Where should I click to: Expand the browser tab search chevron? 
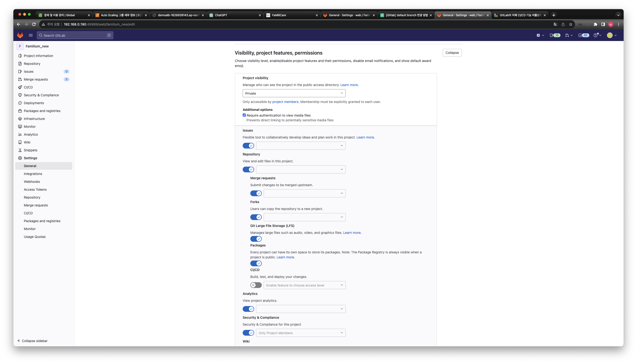click(x=618, y=15)
